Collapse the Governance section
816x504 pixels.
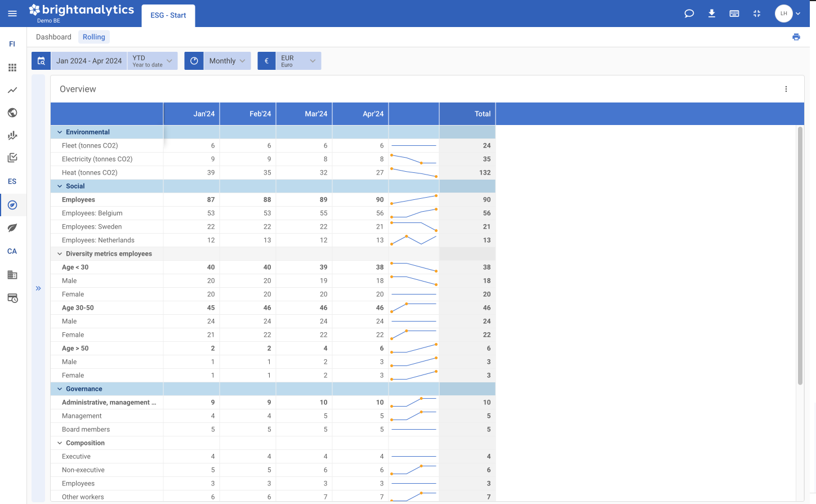click(x=59, y=389)
